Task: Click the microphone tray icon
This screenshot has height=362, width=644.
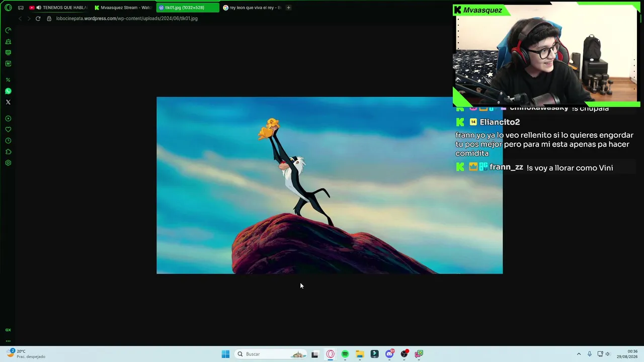Action: [590, 354]
